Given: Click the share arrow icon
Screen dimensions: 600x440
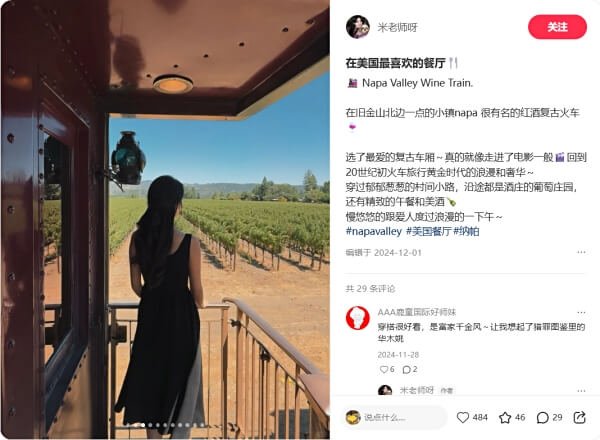Looking at the screenshot, I should tap(579, 417).
